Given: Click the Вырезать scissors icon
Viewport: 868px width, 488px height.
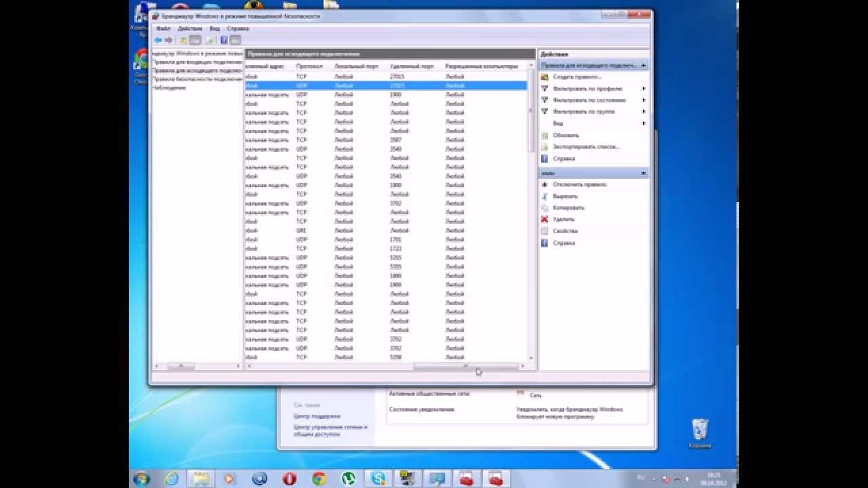Looking at the screenshot, I should (x=545, y=196).
